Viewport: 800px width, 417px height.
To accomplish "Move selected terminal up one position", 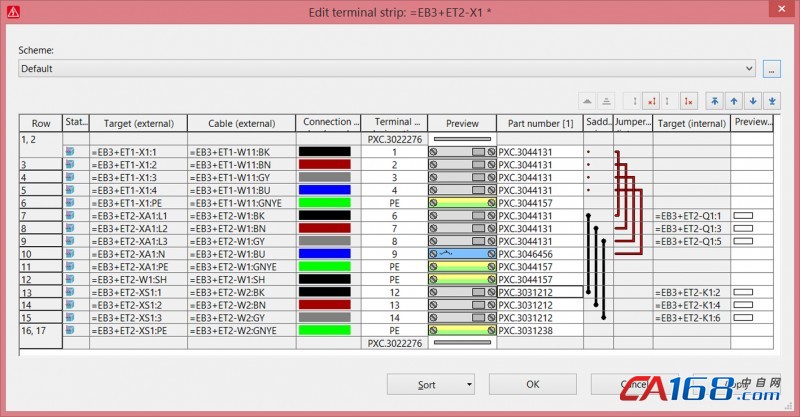I will (x=734, y=101).
